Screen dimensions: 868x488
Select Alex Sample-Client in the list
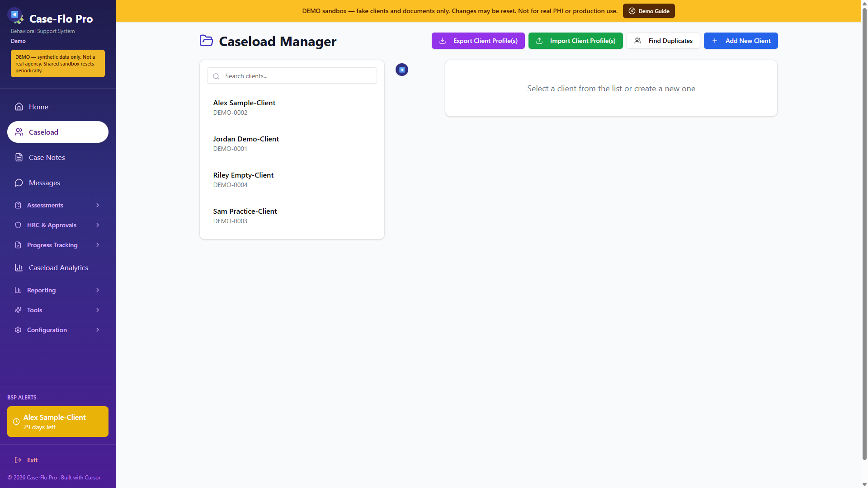tap(292, 107)
